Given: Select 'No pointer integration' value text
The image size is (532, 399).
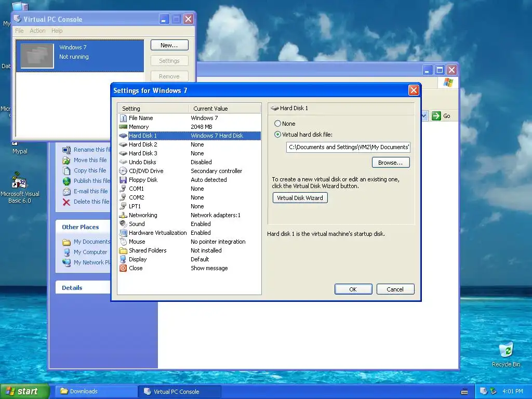Looking at the screenshot, I should (218, 242).
